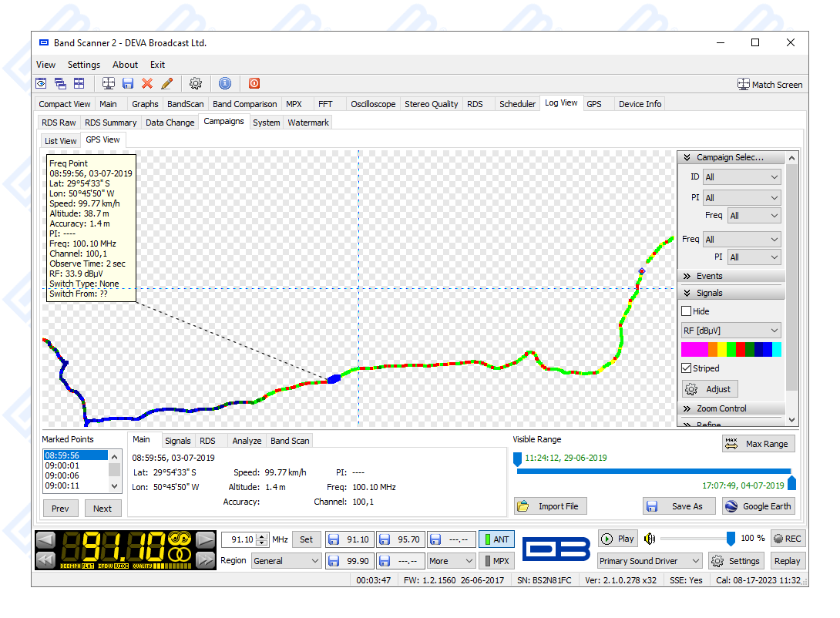Open the Settings menu
Screen dimensions: 840x618
tap(83, 65)
